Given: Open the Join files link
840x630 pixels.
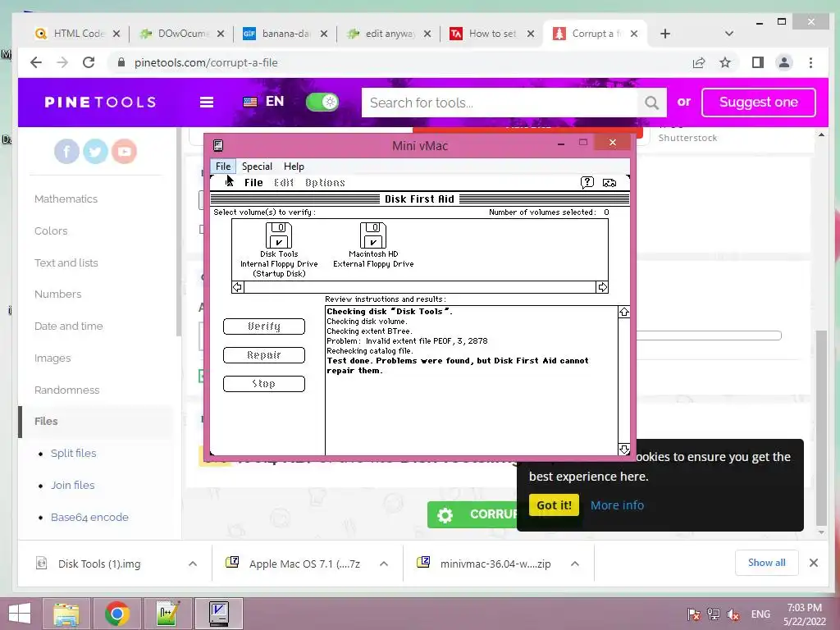Looking at the screenshot, I should (x=72, y=486).
